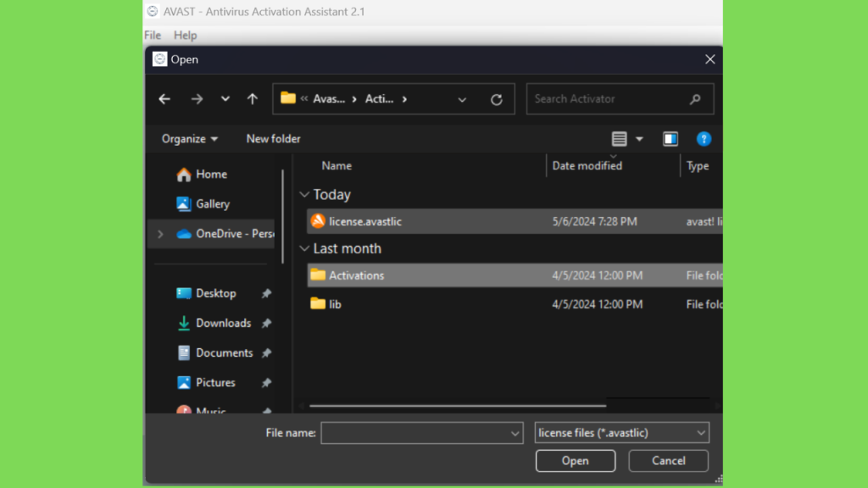Viewport: 868px width, 488px height.
Task: Refresh the Activator folder listing
Action: pyautogui.click(x=497, y=99)
